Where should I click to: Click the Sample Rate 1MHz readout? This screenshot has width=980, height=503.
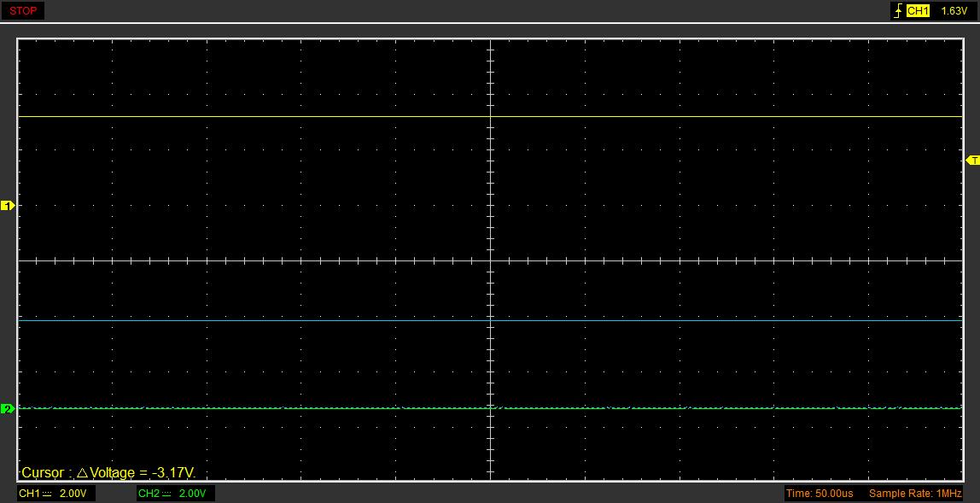(915, 494)
